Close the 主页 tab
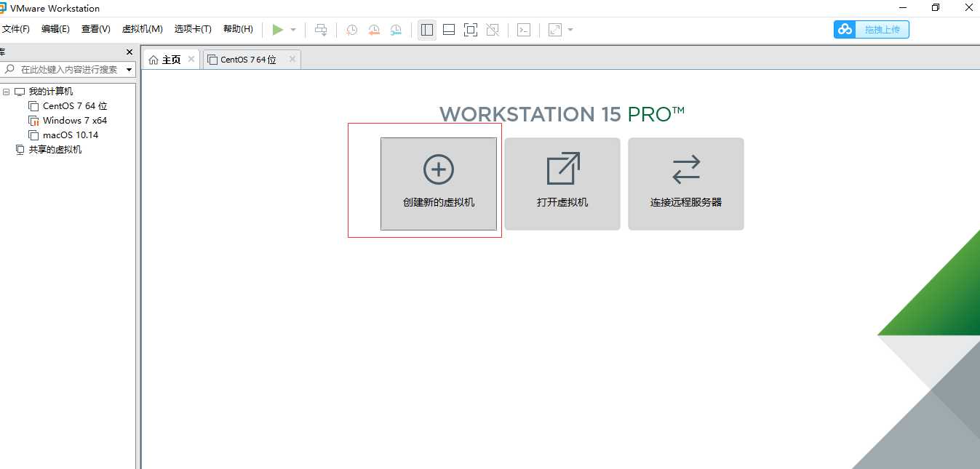 click(191, 59)
